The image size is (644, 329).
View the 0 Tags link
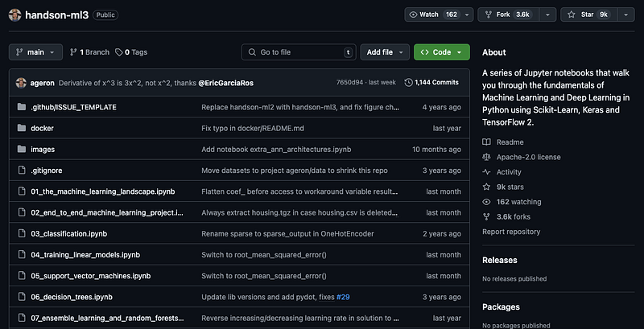(x=131, y=52)
